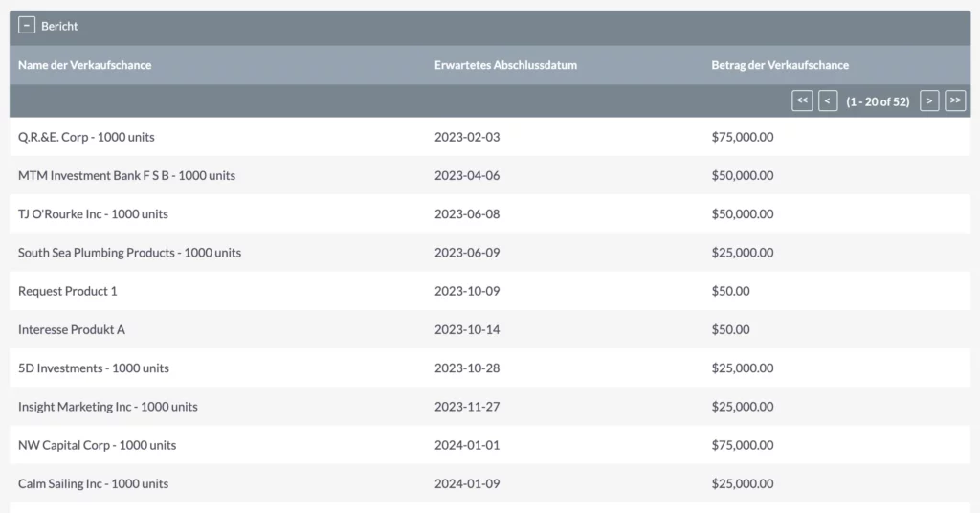Click the $25,000.00 amount for Calm Sailing Inc
The height and width of the screenshot is (513, 980).
pyautogui.click(x=743, y=483)
